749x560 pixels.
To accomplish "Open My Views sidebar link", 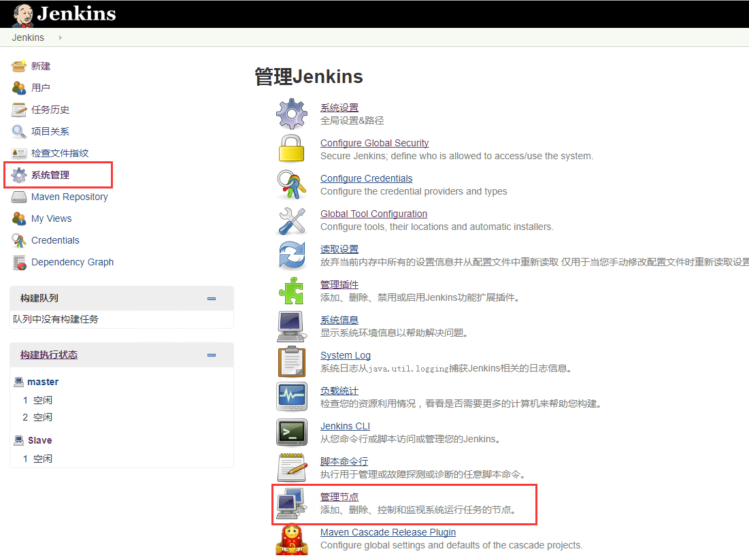I will 51,219.
